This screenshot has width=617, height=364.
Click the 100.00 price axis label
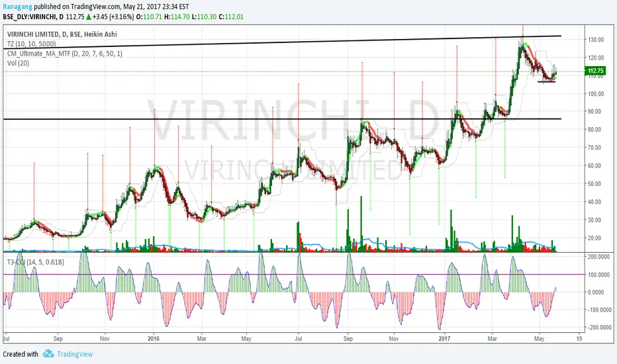pos(596,94)
